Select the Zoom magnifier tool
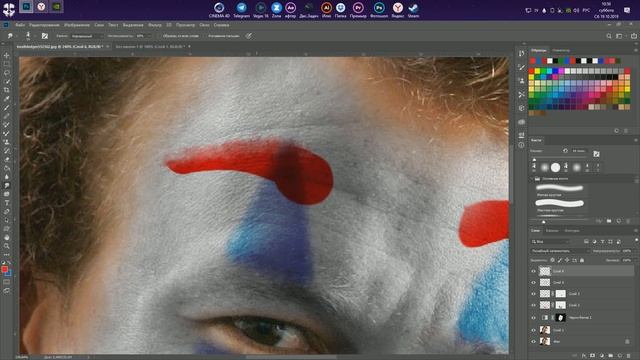Image resolution: width=640 pixels, height=360 pixels. (6, 246)
